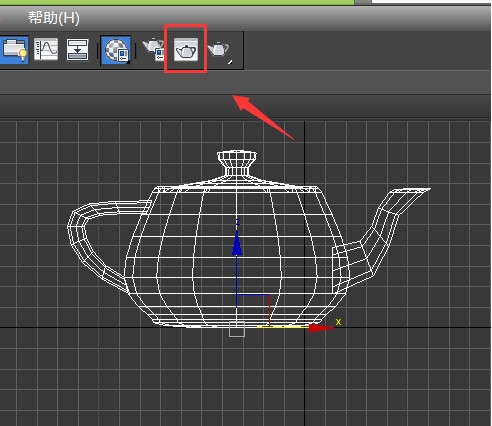The width and height of the screenshot is (492, 426).
Task: Click the XZ plane handle of gizmo
Action: (x=253, y=310)
